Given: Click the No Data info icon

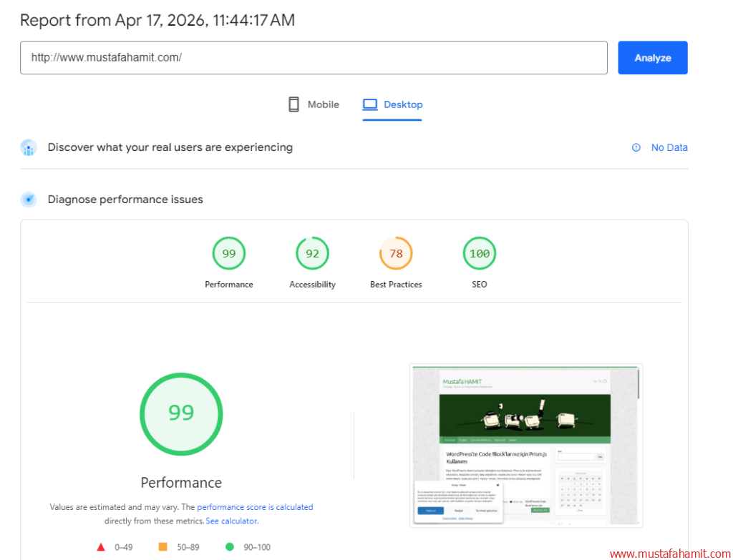Looking at the screenshot, I should point(636,148).
